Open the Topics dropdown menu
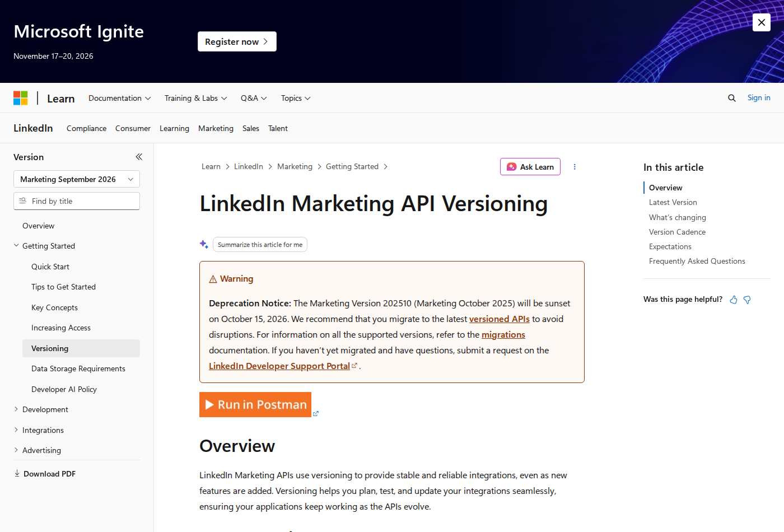 click(x=296, y=98)
